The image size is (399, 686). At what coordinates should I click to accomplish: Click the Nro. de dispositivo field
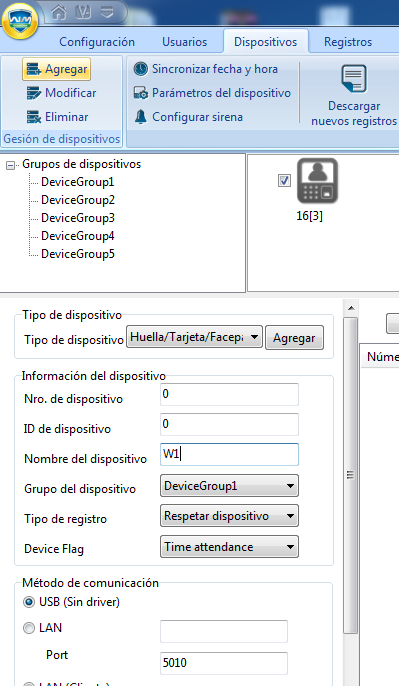(x=229, y=394)
